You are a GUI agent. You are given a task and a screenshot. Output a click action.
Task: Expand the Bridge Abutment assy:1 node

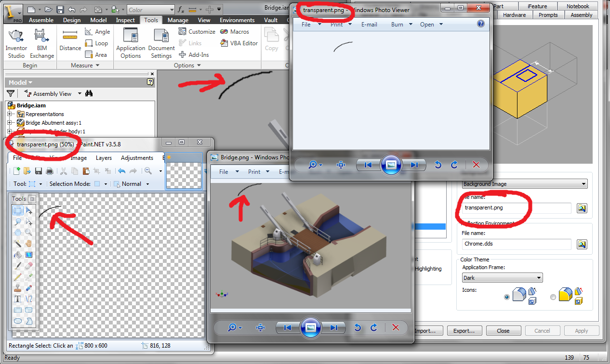[9, 123]
